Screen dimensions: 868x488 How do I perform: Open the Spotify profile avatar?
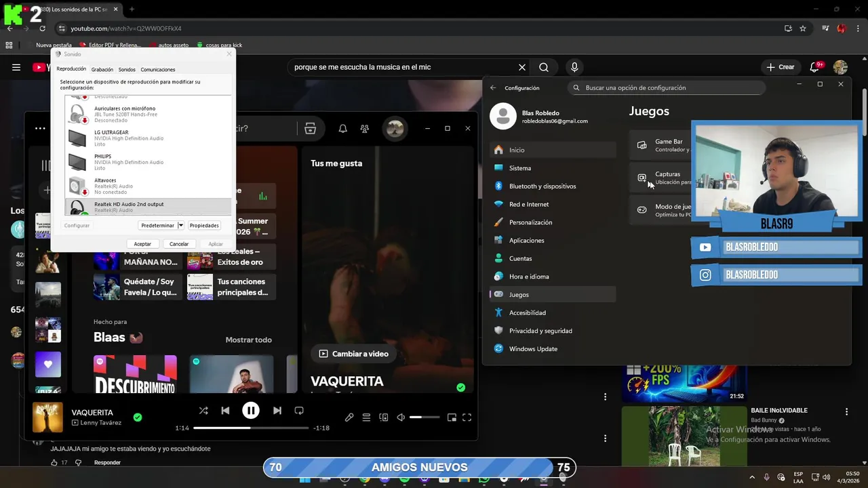coord(395,128)
